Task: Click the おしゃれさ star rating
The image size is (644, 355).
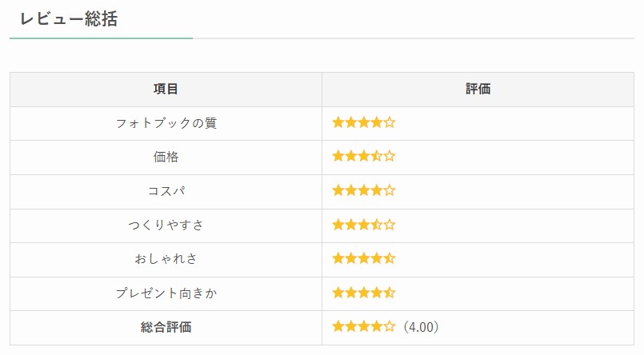Action: (x=363, y=258)
